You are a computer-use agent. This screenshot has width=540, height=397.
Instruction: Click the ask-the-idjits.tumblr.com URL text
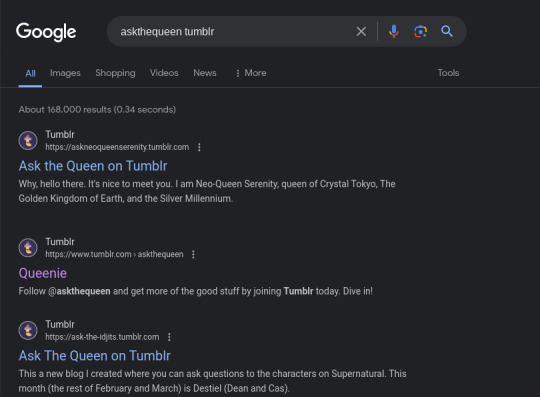tap(102, 337)
